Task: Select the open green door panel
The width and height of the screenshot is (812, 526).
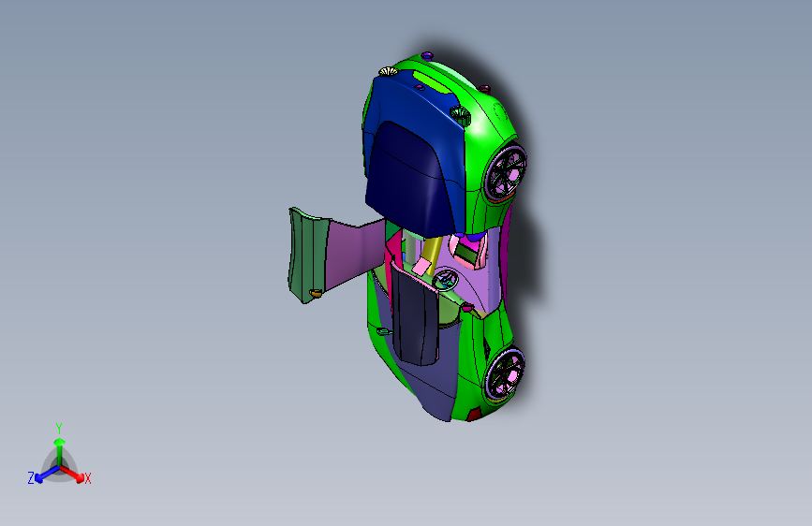Action: 309,255
